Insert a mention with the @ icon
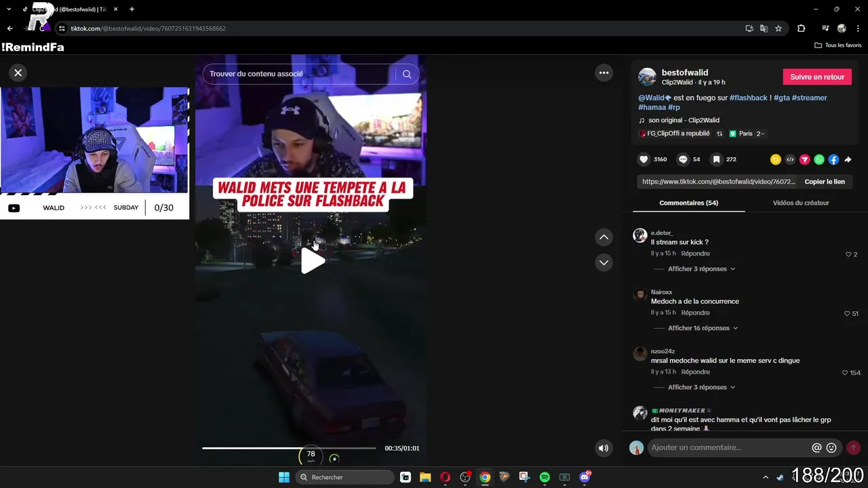The image size is (868, 488). pyautogui.click(x=816, y=447)
